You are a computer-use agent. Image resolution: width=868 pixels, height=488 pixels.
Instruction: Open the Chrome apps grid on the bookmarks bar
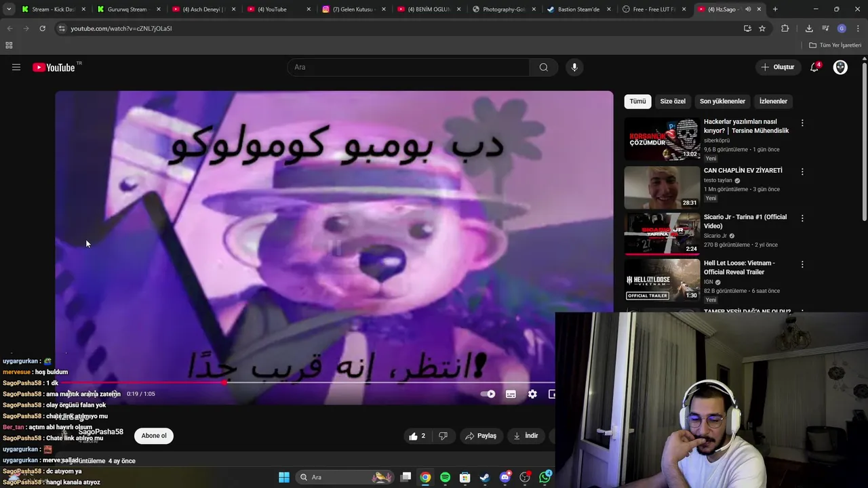(x=9, y=45)
